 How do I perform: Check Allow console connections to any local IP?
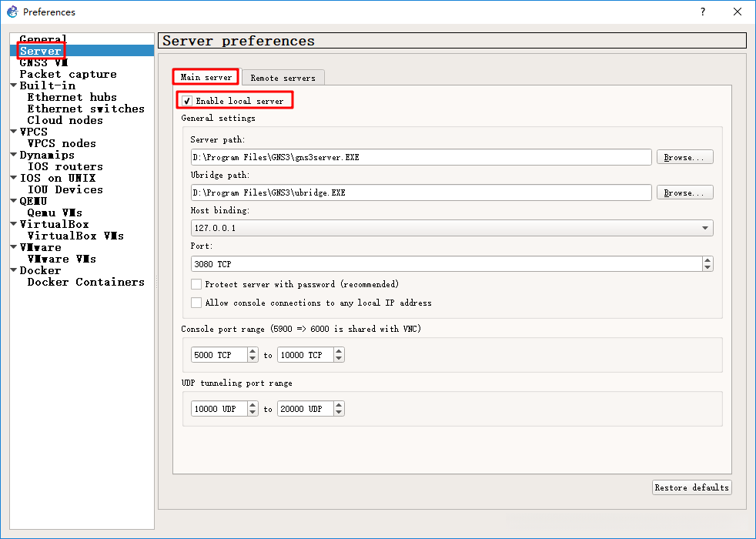196,303
